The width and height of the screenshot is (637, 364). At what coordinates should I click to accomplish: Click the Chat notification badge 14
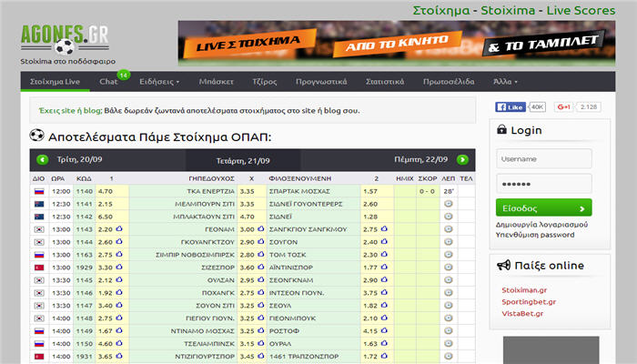pyautogui.click(x=124, y=76)
